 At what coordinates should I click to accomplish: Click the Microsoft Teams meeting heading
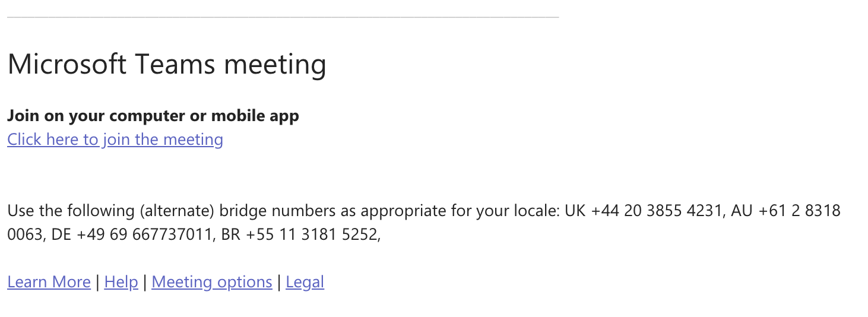pyautogui.click(x=166, y=64)
